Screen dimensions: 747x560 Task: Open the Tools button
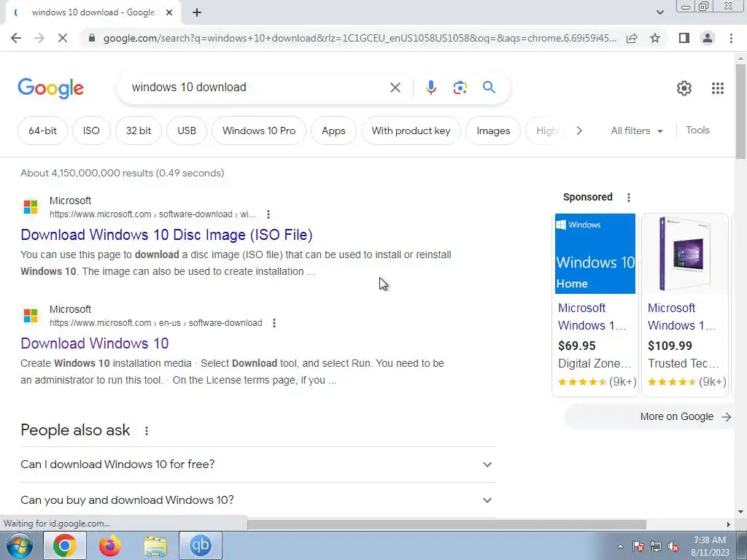tap(697, 130)
